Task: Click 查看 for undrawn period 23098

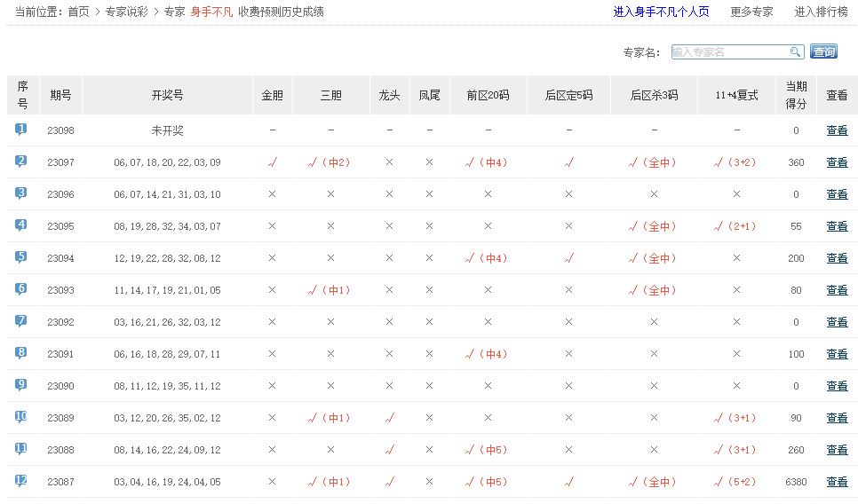Action: point(837,130)
